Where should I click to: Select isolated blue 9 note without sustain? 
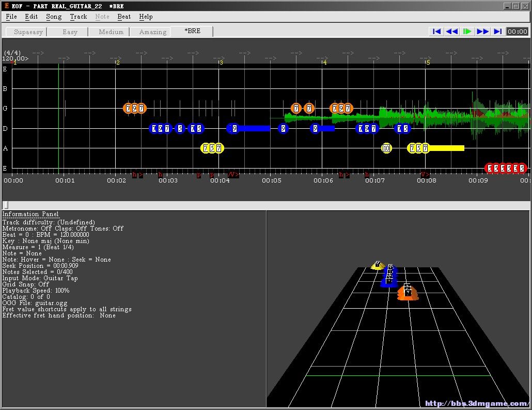pyautogui.click(x=283, y=128)
